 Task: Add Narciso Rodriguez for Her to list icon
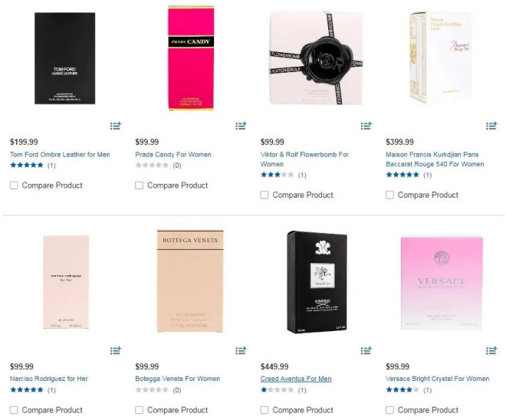[116, 350]
